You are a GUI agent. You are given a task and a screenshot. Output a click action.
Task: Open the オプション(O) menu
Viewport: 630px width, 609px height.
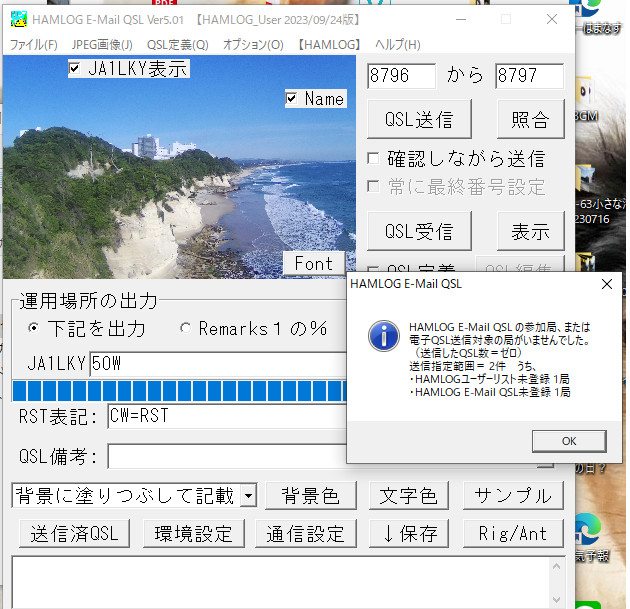click(x=252, y=45)
